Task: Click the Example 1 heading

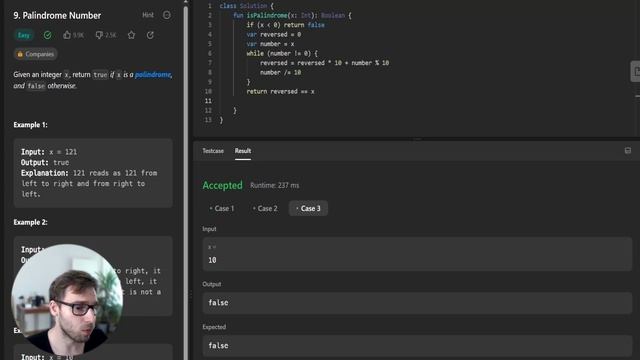Action: click(31, 125)
